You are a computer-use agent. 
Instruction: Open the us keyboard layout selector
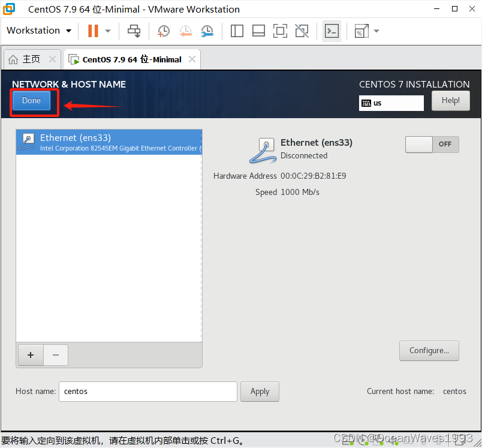point(391,103)
